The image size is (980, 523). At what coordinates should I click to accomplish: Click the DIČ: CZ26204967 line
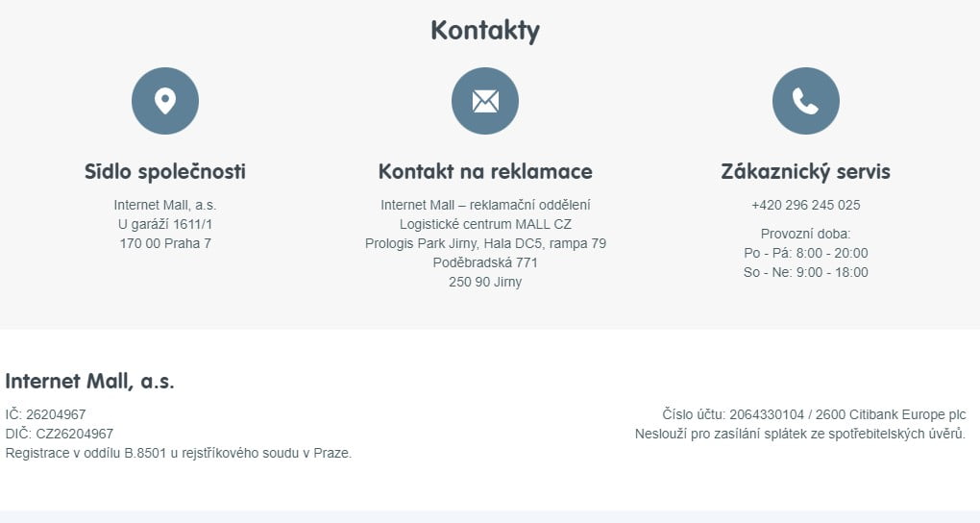[x=60, y=434]
